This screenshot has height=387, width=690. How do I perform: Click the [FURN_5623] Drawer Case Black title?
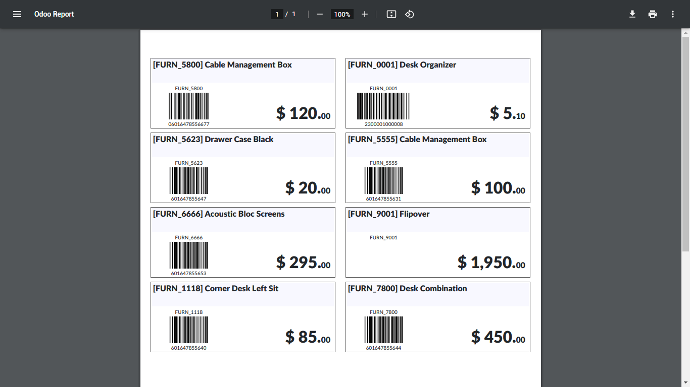click(213, 139)
